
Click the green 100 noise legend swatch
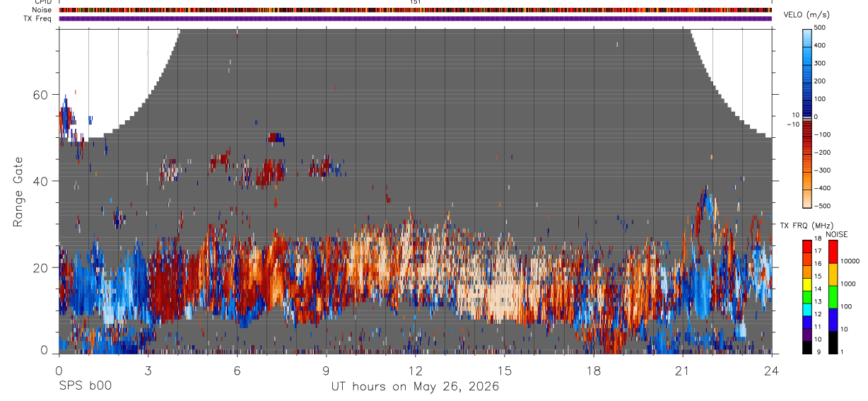(x=833, y=297)
